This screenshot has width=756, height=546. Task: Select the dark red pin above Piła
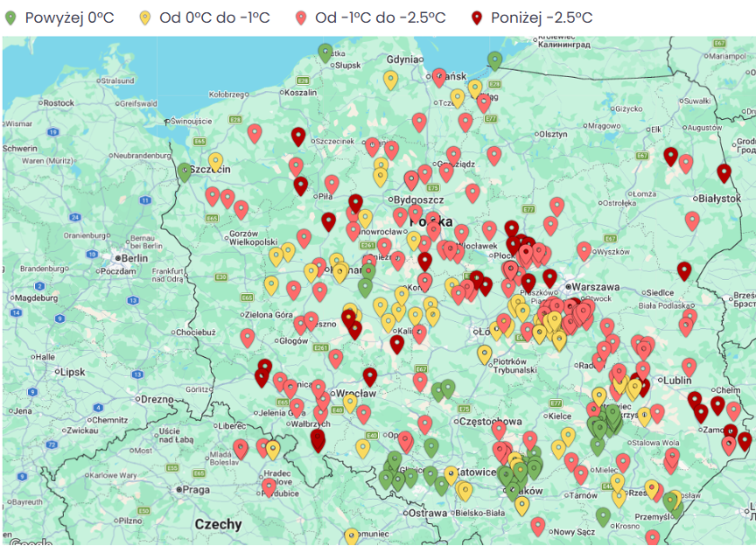pyautogui.click(x=301, y=185)
